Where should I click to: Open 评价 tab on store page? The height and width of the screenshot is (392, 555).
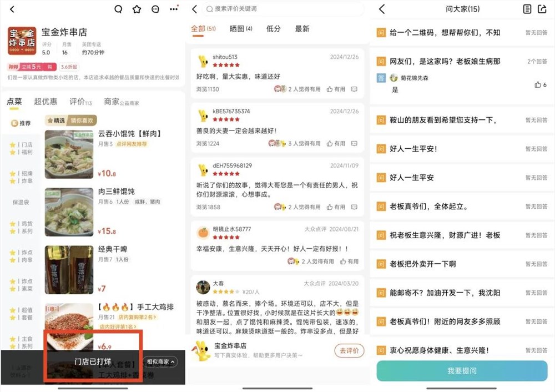click(80, 102)
